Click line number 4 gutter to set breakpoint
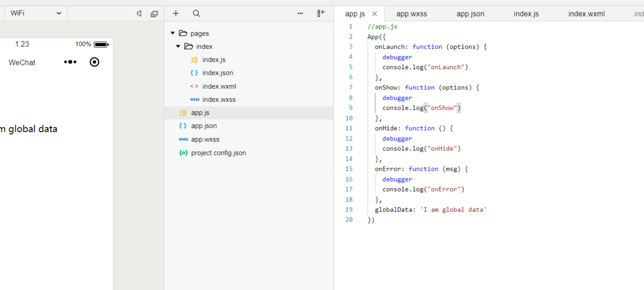644x290 pixels. point(351,57)
